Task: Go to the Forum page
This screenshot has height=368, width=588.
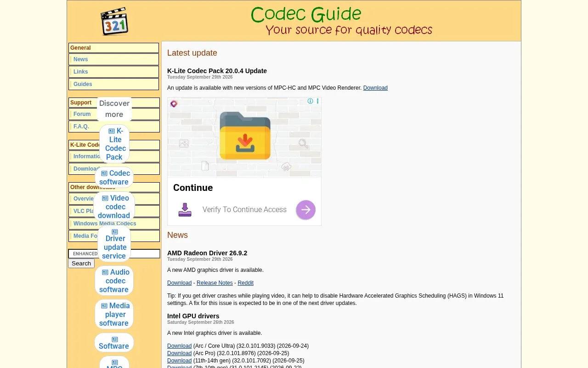Action: 82,114
